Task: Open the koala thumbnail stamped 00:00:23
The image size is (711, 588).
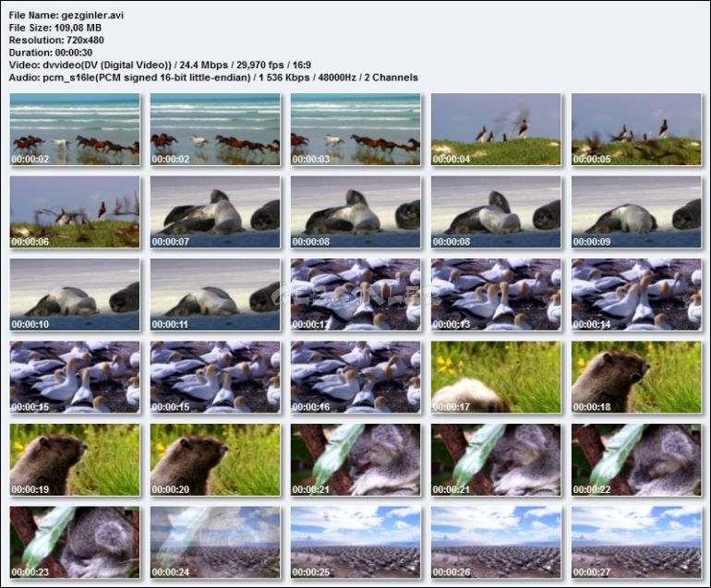Action: [x=75, y=542]
